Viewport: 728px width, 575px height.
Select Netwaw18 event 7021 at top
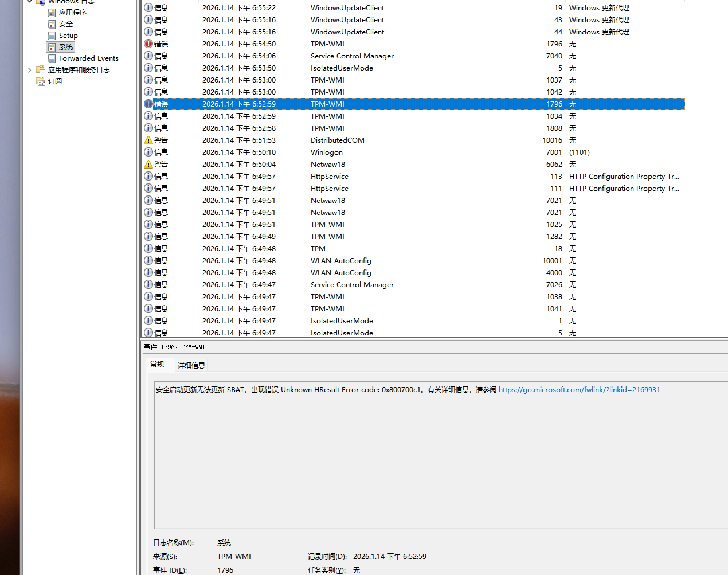(x=413, y=200)
